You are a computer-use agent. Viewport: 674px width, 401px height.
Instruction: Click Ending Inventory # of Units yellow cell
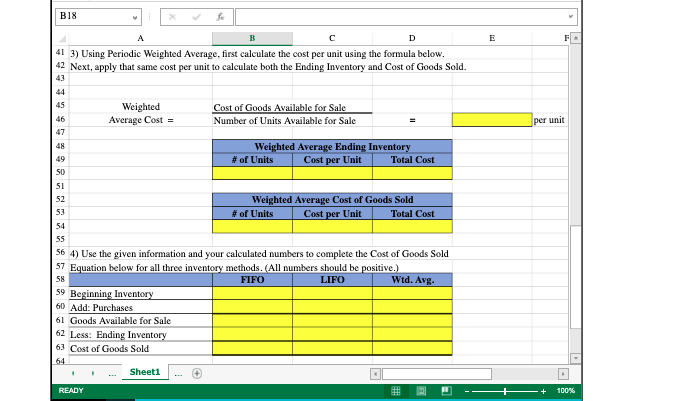click(x=252, y=173)
